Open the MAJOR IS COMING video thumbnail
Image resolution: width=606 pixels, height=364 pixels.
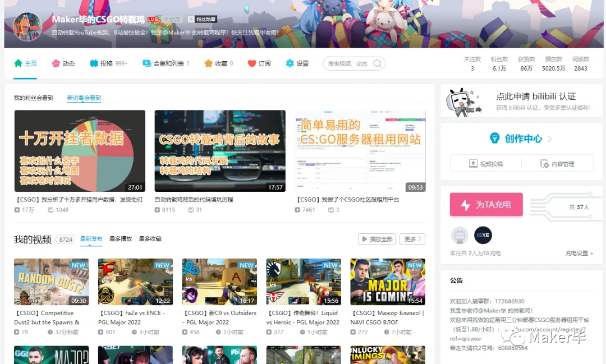(x=388, y=282)
